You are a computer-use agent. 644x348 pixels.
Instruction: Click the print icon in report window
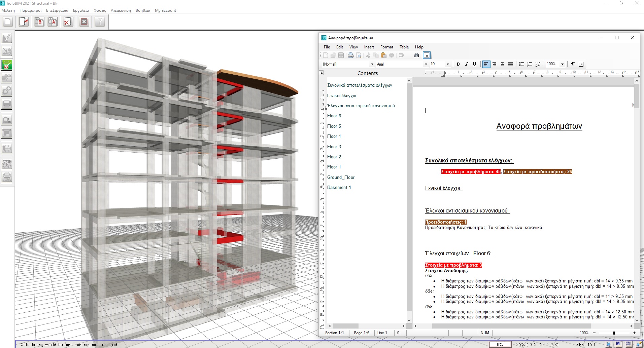351,55
